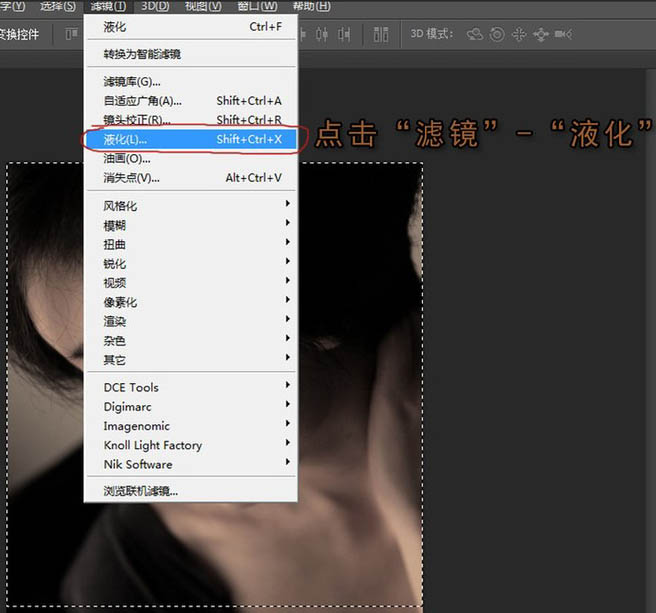
Task: Open the 帮助(H) menu
Action: 312,6
